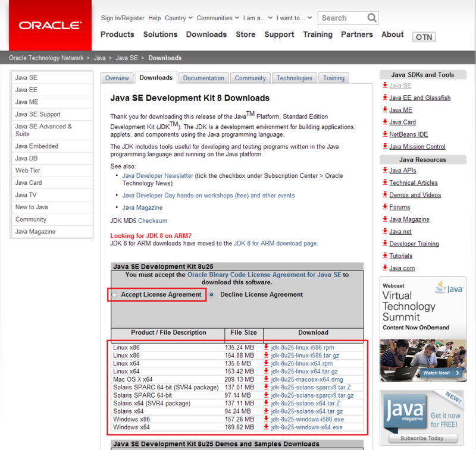Click download arrow icon beside jdk-8u25-windows-i586.exe
The width and height of the screenshot is (476, 450).
266,418
